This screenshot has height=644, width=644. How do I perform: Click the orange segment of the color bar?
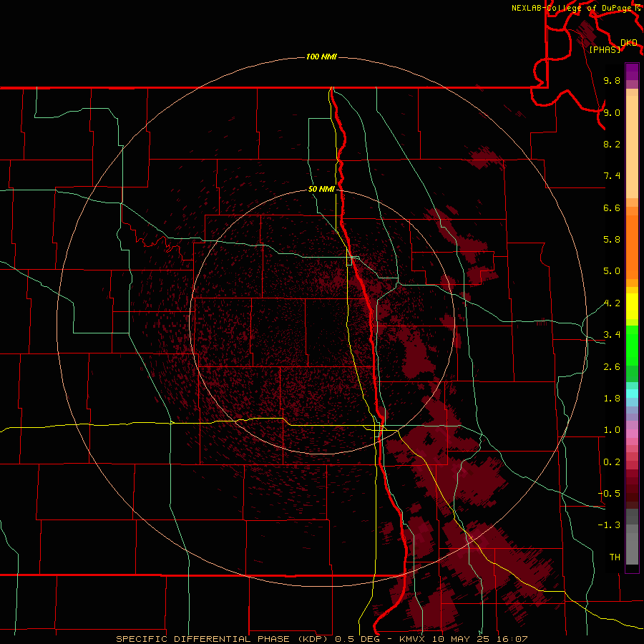(632, 246)
